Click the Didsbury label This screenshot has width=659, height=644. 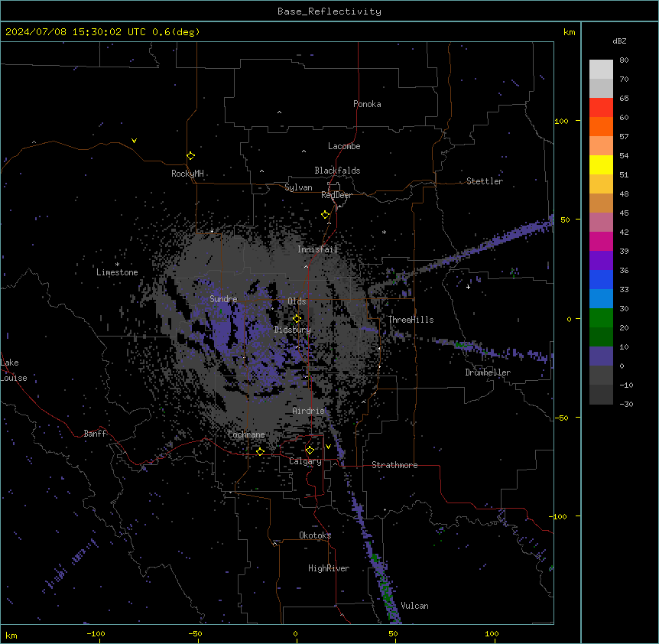[x=293, y=330]
